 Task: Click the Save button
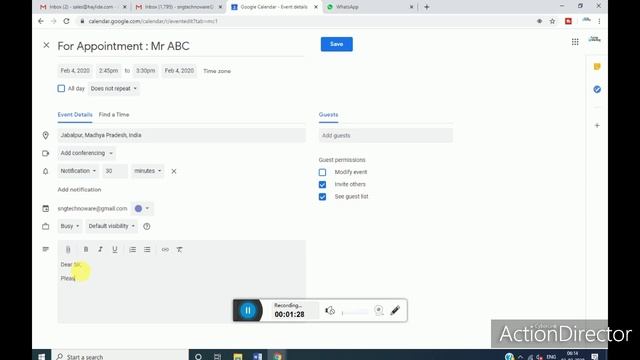tap(336, 44)
